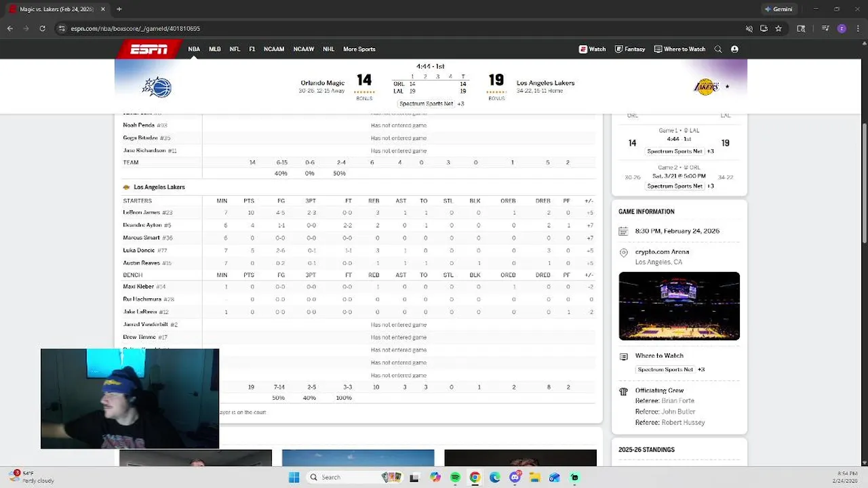Click the Los Angeles Lakers team logo
Viewport: 868px width, 488px height.
pyautogui.click(x=706, y=87)
